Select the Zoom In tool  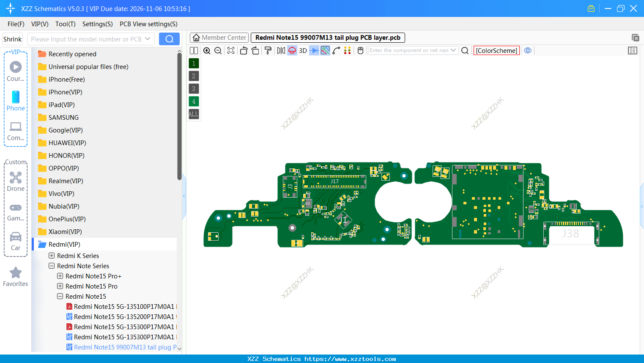[x=207, y=50]
